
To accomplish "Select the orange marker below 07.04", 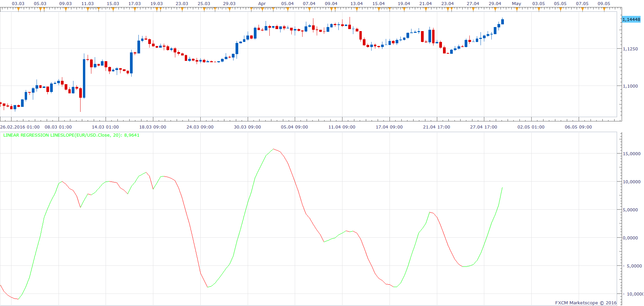I will coord(309,9).
